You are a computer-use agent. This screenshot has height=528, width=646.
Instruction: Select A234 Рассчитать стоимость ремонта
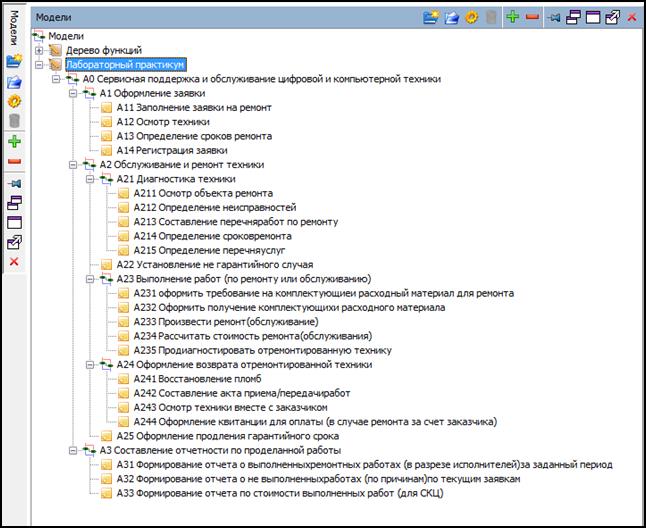tap(253, 336)
